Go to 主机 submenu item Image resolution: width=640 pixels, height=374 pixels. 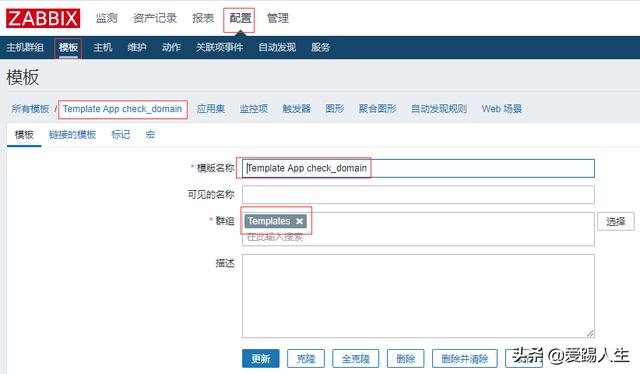(x=102, y=47)
